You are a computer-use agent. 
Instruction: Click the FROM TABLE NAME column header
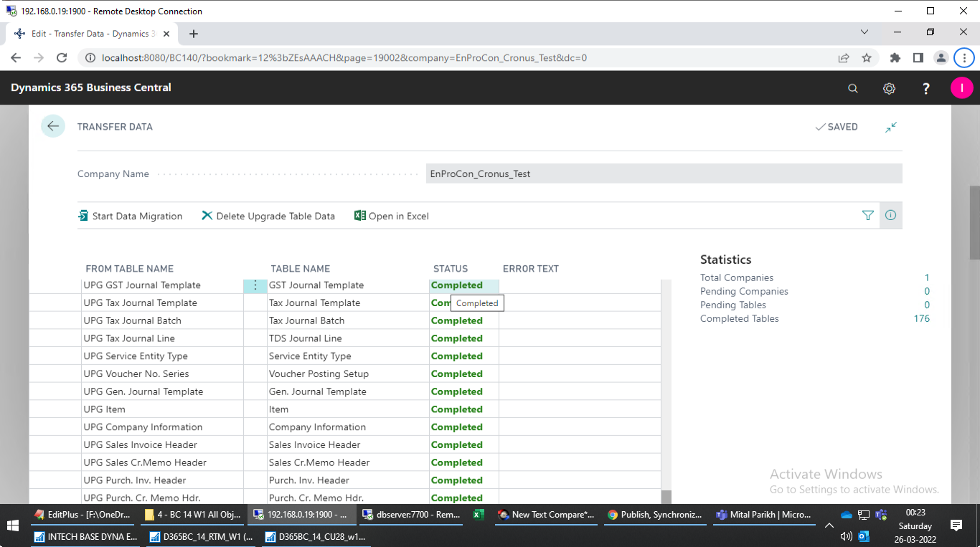pos(129,269)
